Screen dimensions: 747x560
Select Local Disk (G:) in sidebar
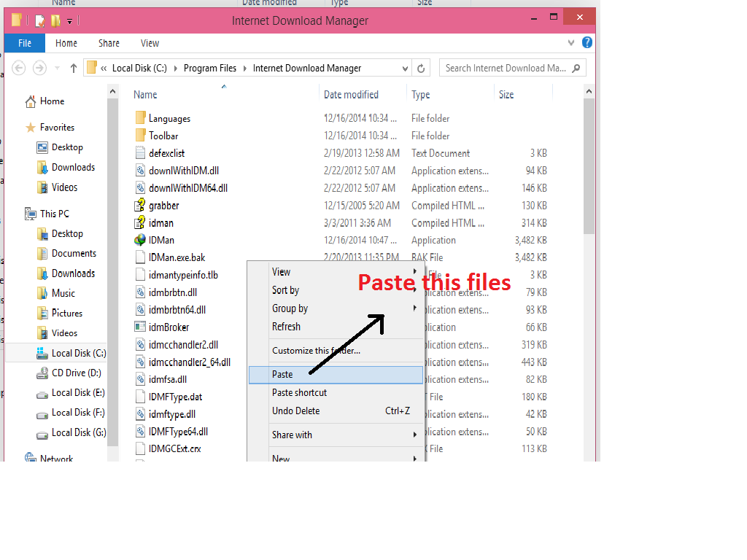tap(79, 432)
